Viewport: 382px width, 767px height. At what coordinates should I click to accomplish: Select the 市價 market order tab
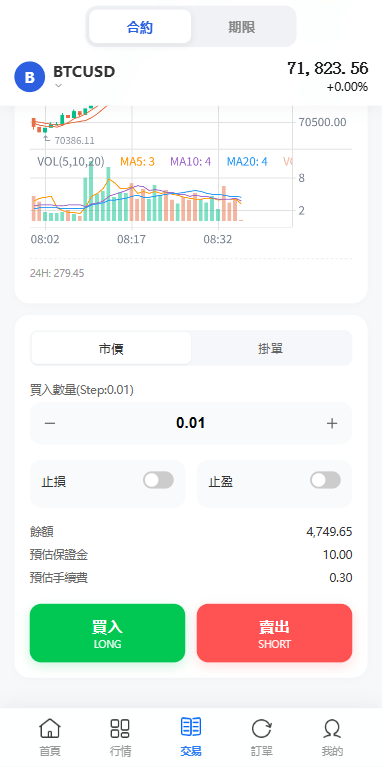coord(111,348)
